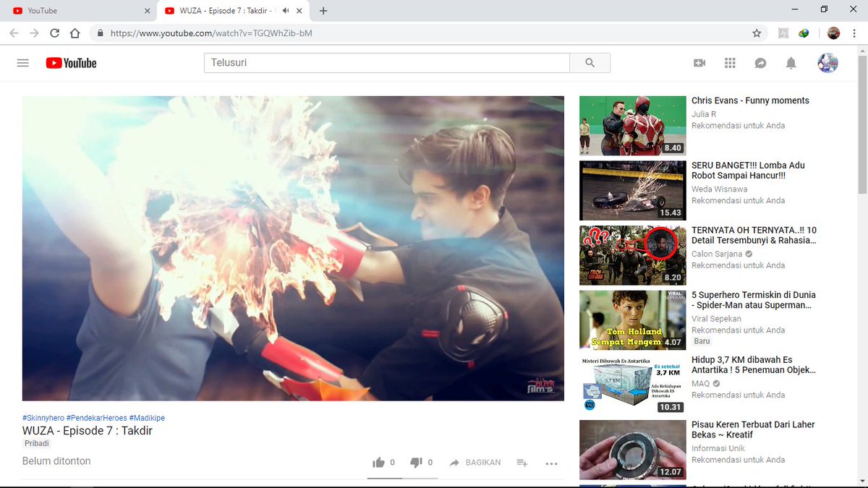868x488 pixels.
Task: Open Chris Evans Funny moments thumbnail
Action: click(x=632, y=126)
